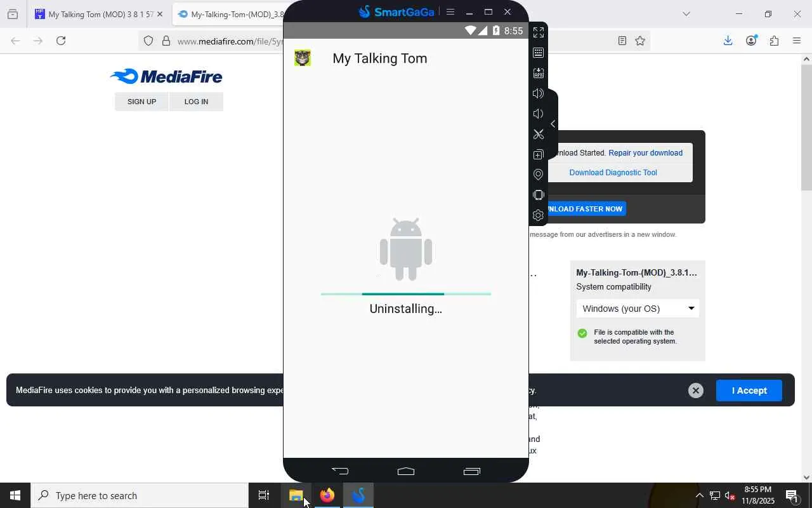
Task: Open Task View from the taskbar
Action: (264, 495)
